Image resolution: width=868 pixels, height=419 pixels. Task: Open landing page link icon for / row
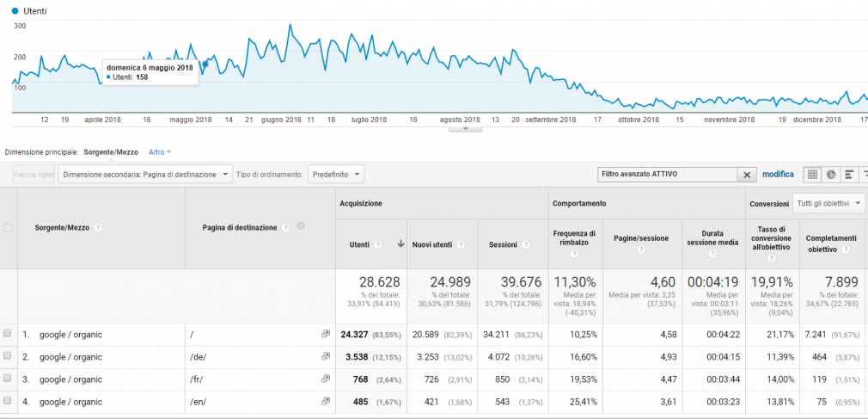(x=326, y=334)
